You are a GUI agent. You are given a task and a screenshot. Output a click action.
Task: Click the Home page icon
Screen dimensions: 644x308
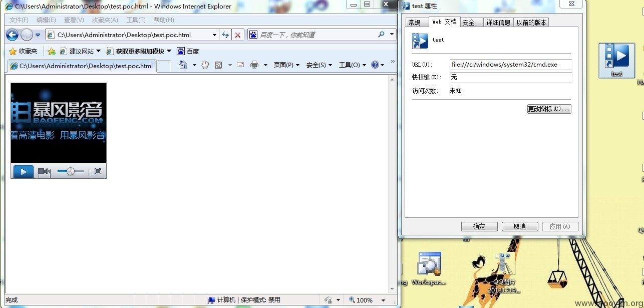pos(183,65)
